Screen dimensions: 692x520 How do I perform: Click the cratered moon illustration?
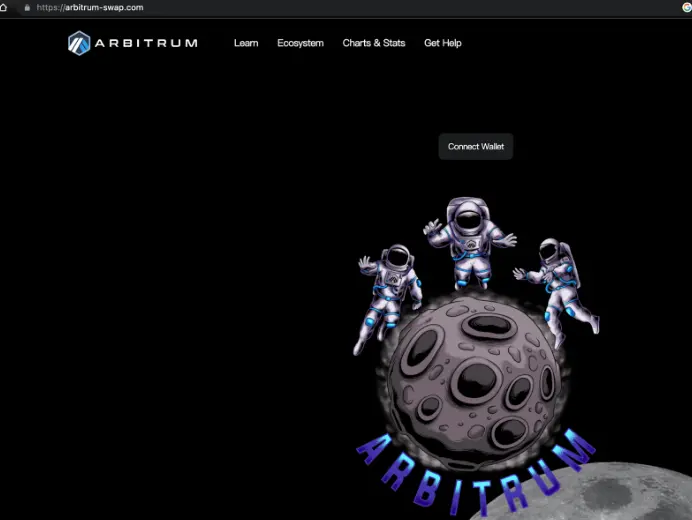(474, 382)
